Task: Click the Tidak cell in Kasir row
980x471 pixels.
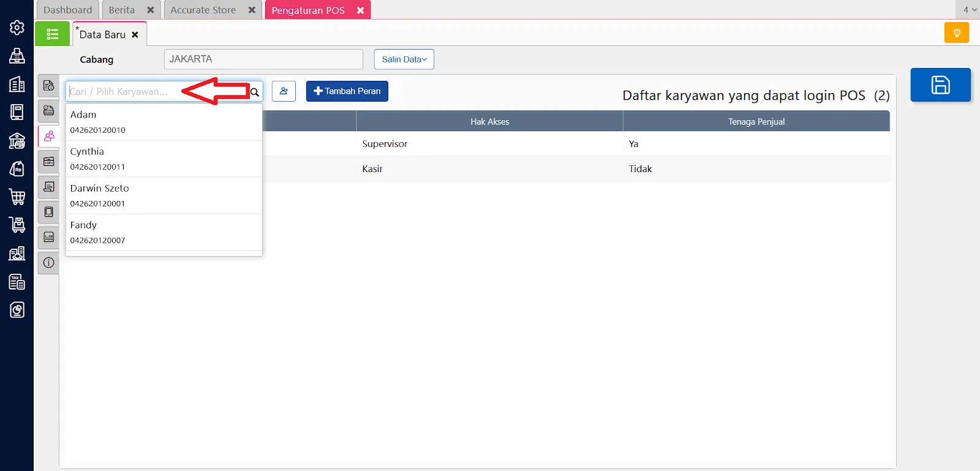Action: (x=756, y=169)
